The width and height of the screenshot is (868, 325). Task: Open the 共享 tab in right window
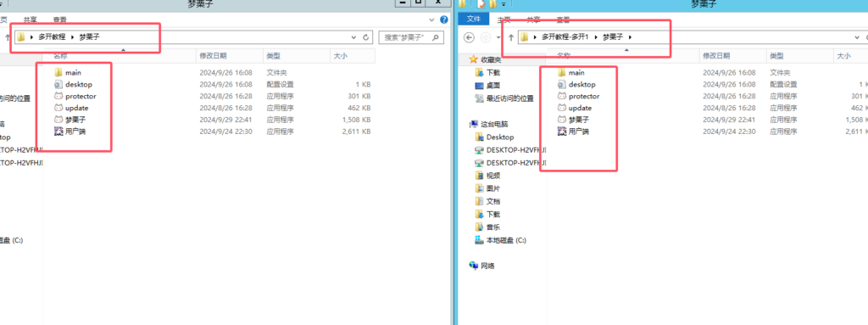tap(534, 20)
